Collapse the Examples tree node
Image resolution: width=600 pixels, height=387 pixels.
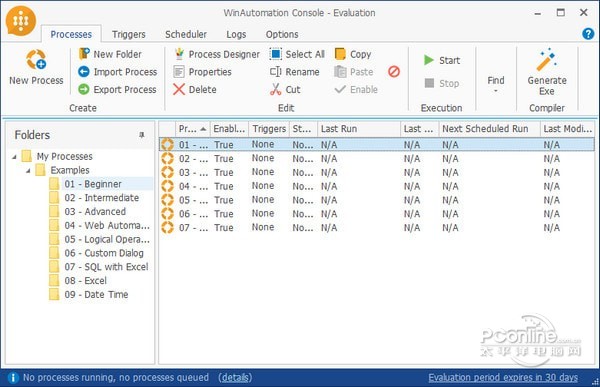point(28,170)
